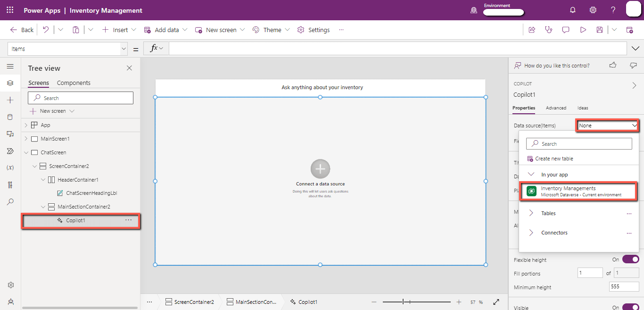Viewport: 644px width, 310px height.
Task: Switch to the Components tab
Action: pos(74,83)
